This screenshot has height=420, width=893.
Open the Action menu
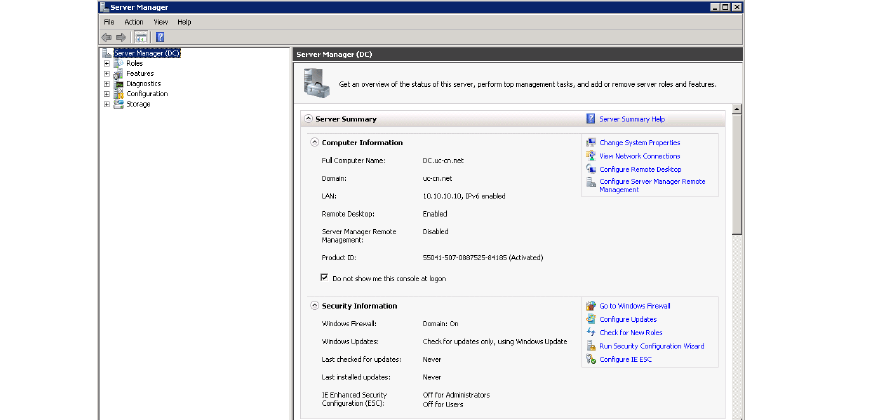134,21
